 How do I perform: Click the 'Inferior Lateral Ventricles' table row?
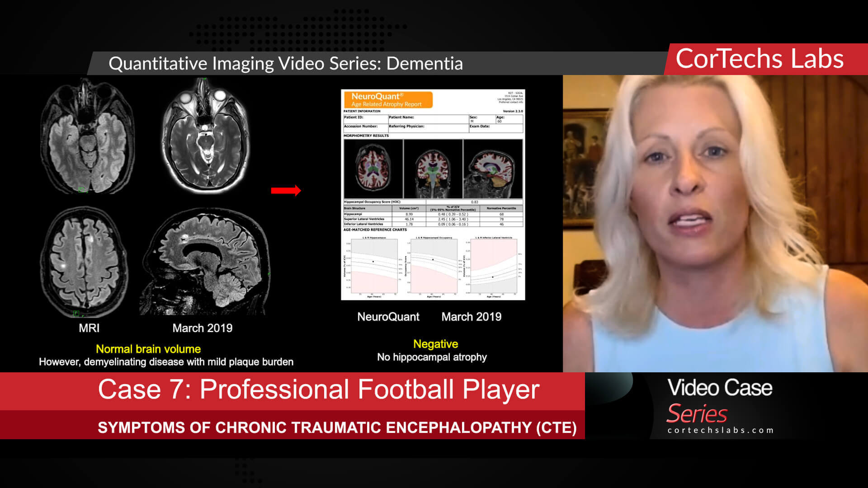tap(433, 224)
